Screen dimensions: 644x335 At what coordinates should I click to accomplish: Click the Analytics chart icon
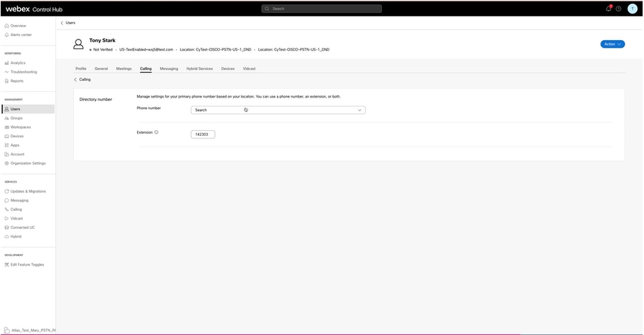(x=7, y=63)
